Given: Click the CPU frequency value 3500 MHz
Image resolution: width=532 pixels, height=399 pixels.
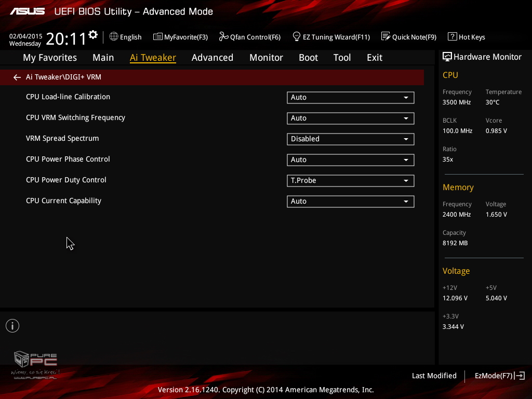Looking at the screenshot, I should click(457, 102).
